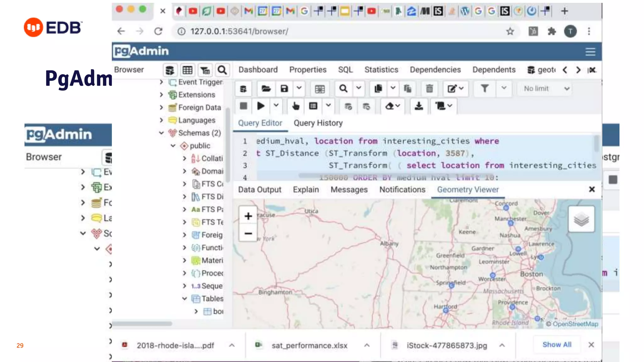Open the Explain results tab

pyautogui.click(x=306, y=190)
